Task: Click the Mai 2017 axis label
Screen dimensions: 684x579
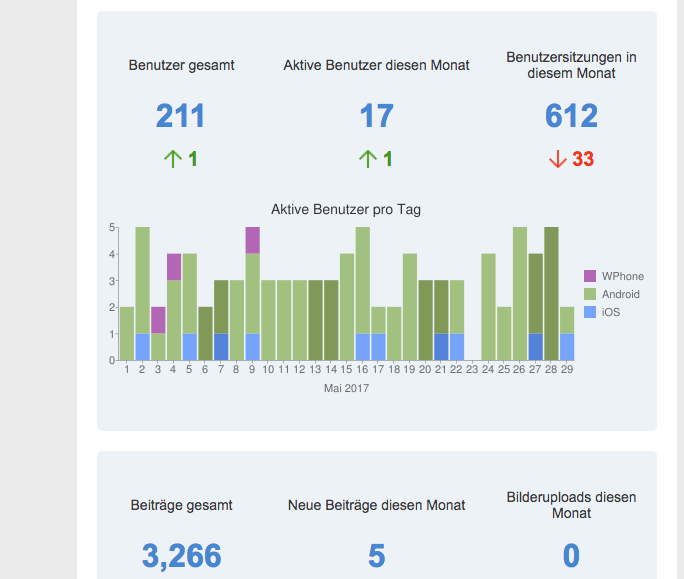Action: [x=346, y=388]
